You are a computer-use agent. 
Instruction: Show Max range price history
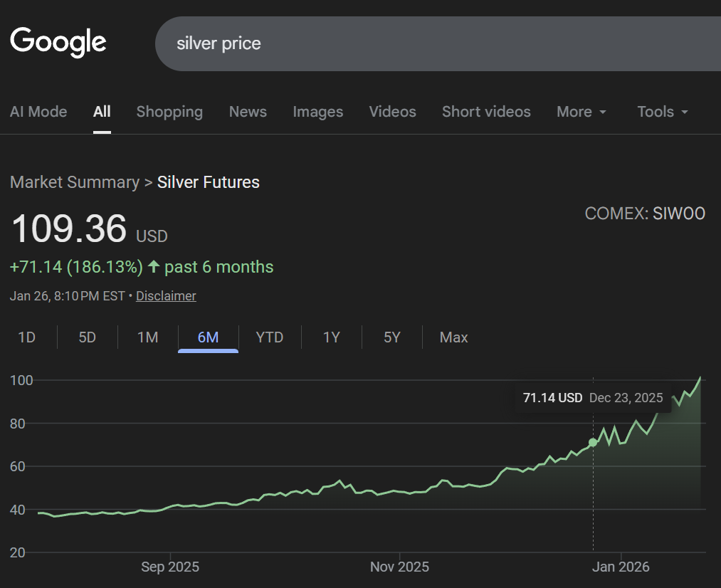click(453, 337)
